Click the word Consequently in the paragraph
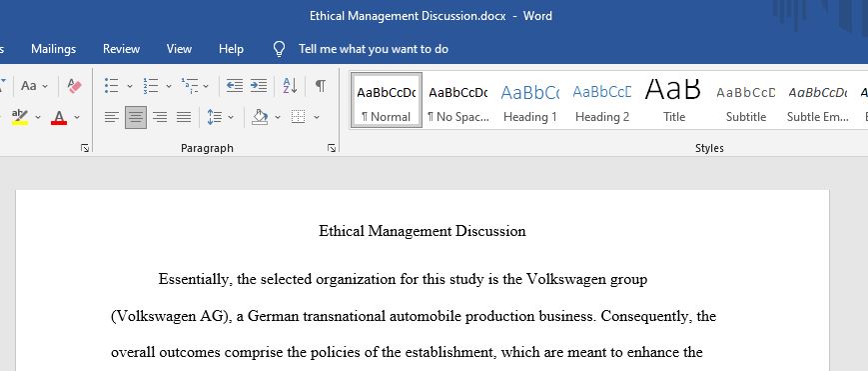Screen dimensions: 868x371 [x=644, y=316]
